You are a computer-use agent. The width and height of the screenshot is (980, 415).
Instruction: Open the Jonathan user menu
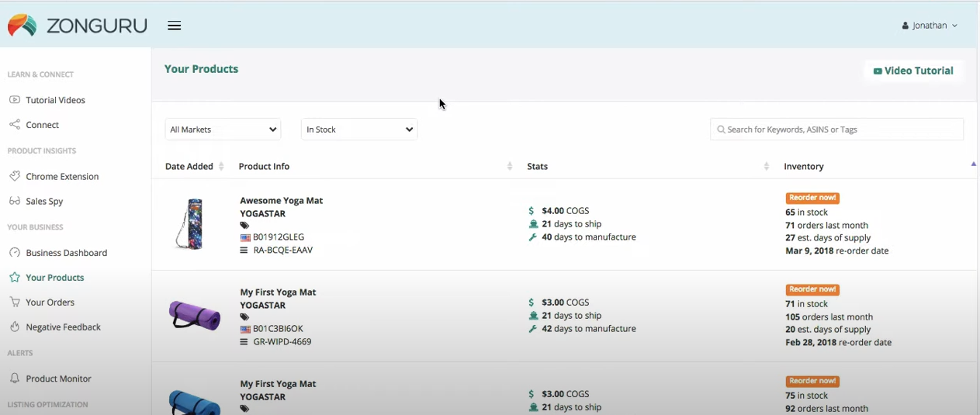[x=930, y=26]
